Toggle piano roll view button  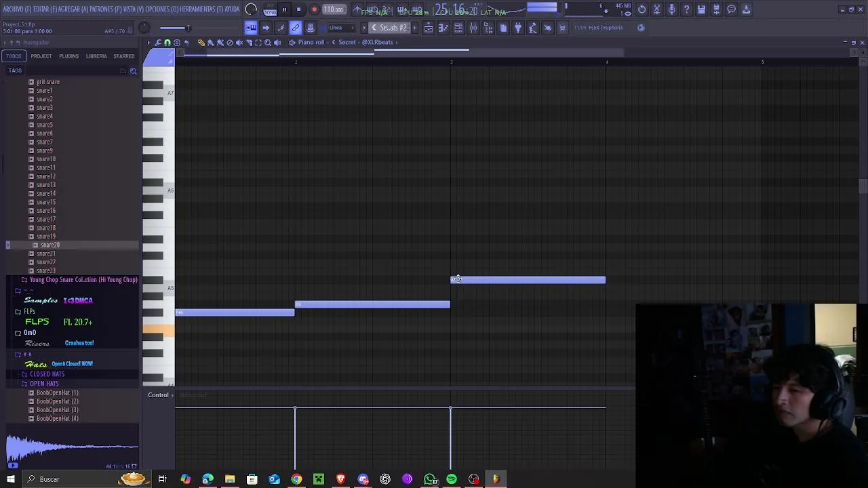pos(251,28)
